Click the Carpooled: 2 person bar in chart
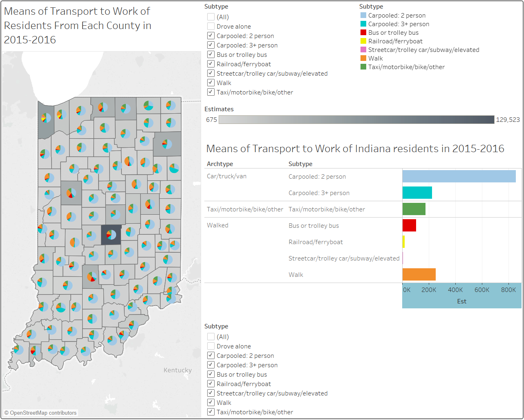 (459, 176)
